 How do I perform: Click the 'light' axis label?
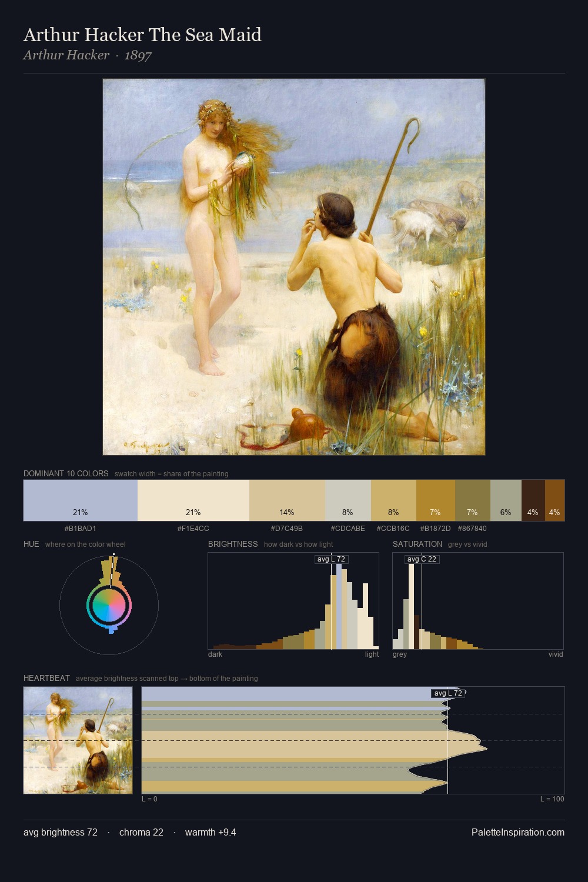point(372,654)
